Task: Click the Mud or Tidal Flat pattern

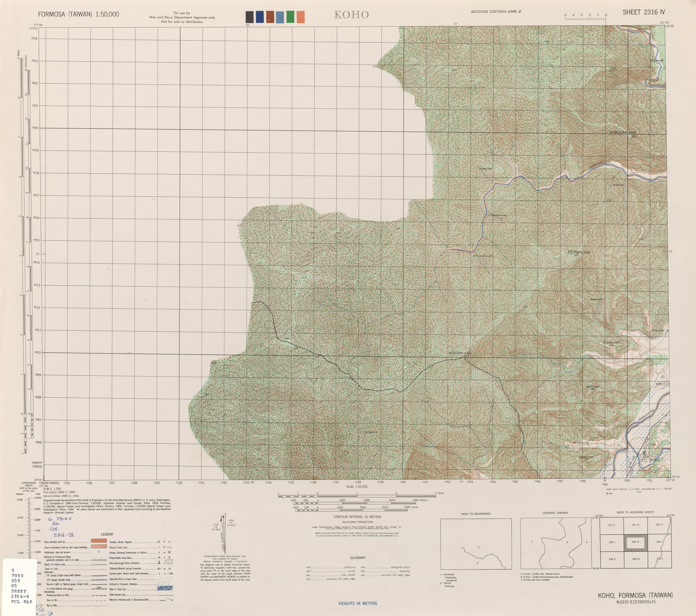Action: 165,588
